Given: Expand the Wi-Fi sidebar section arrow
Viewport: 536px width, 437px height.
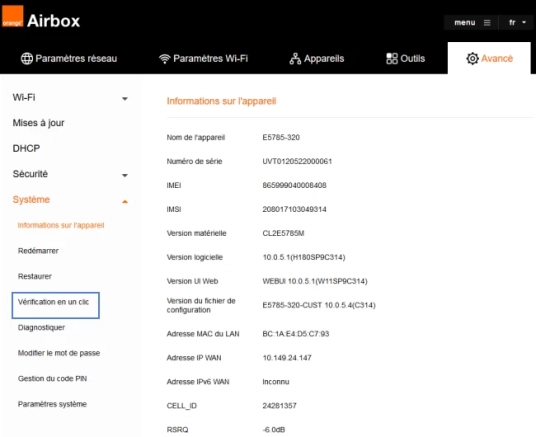Looking at the screenshot, I should (125, 99).
